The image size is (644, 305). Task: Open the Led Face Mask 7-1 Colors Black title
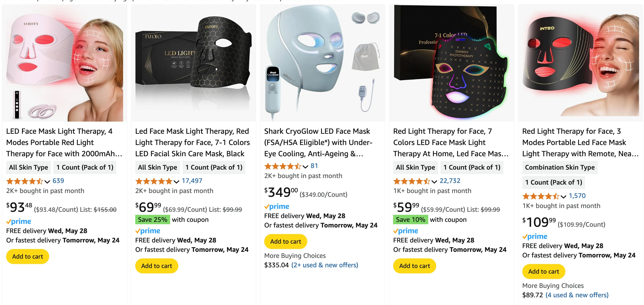tap(192, 142)
